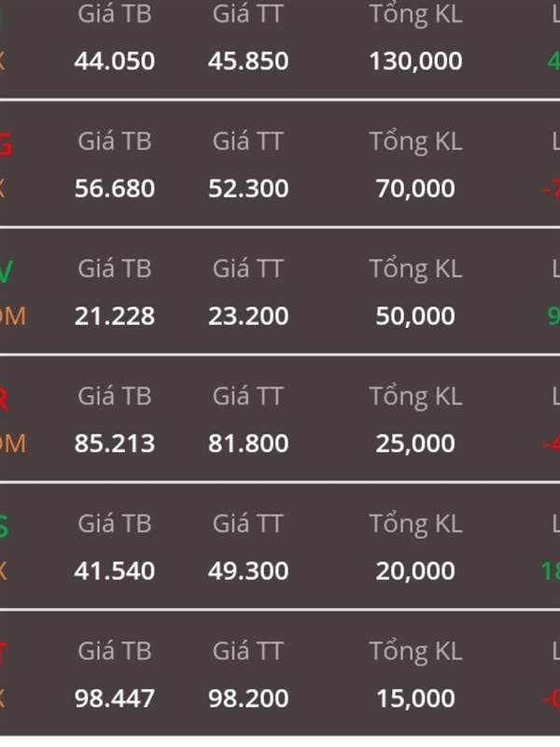Click the average price 41.540
The height and width of the screenshot is (747, 560).
click(x=115, y=571)
